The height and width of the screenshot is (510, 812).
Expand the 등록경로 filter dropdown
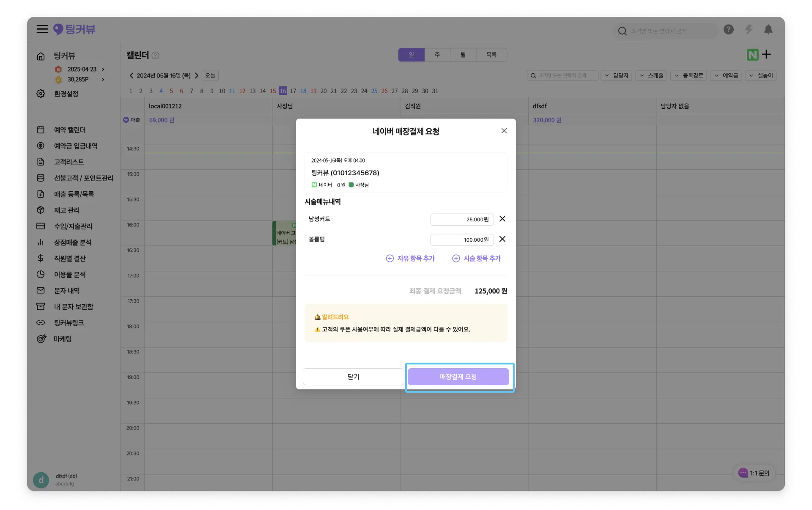(x=689, y=75)
